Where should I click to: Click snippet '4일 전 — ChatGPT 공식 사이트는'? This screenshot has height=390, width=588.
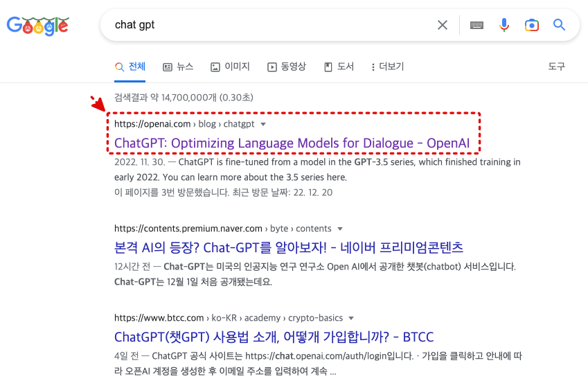318,364
